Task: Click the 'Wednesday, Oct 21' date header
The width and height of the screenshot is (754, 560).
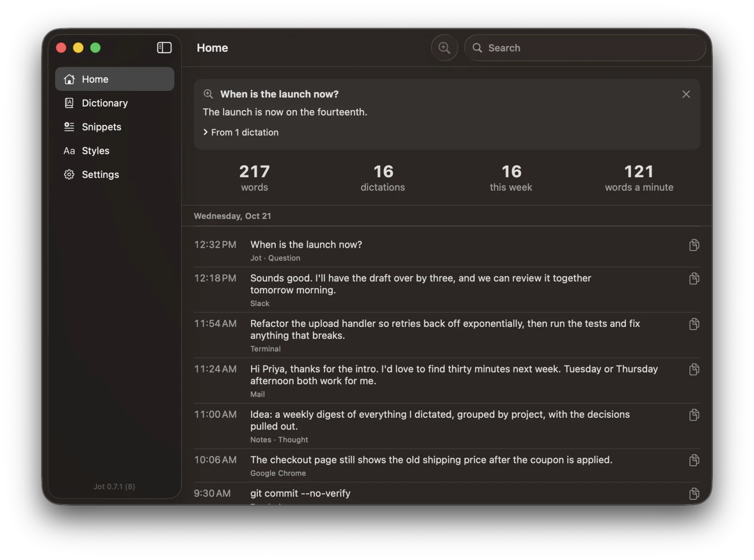Action: pos(232,216)
